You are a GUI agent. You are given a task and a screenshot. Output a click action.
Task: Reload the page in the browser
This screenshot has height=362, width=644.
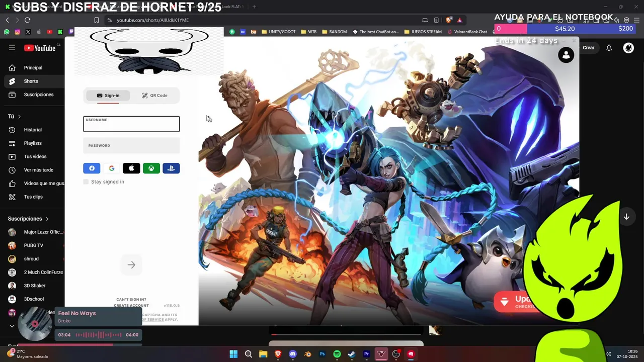tap(27, 20)
